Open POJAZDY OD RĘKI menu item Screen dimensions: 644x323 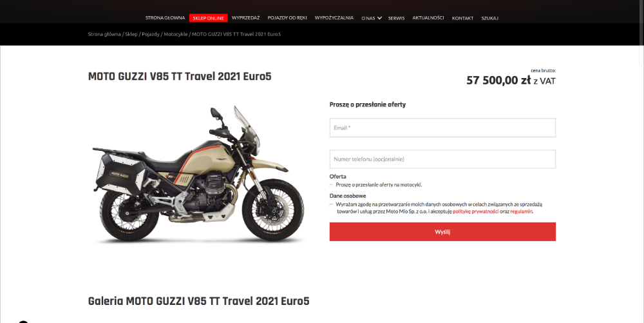pos(287,18)
